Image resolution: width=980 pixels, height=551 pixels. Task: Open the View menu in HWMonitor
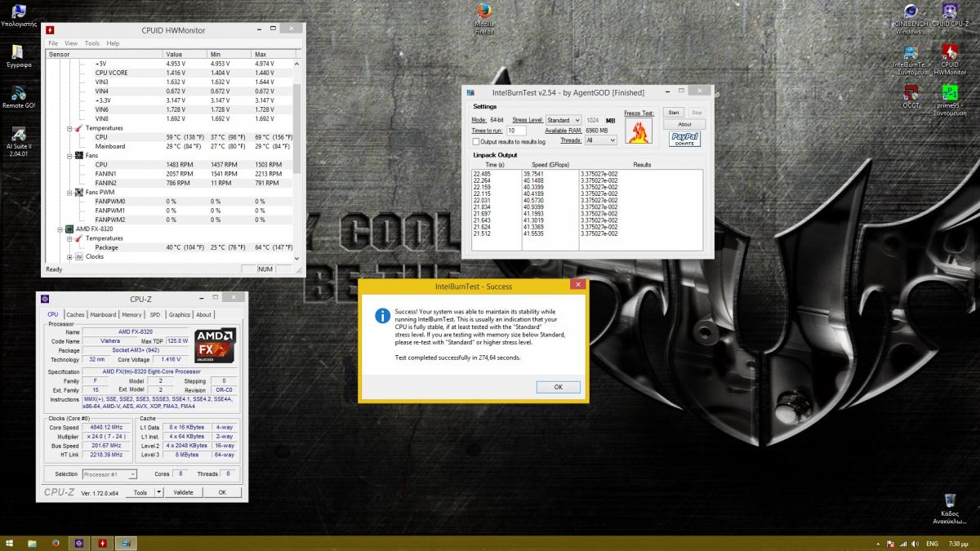coord(71,43)
